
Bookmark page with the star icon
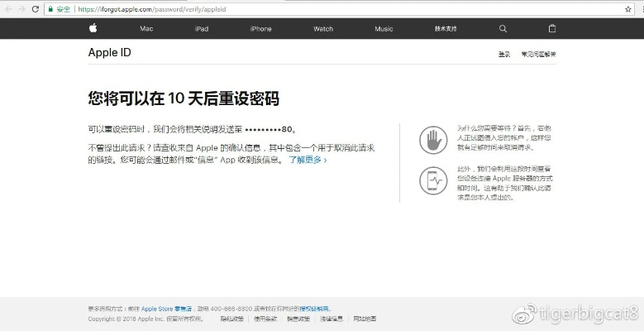[x=628, y=9]
